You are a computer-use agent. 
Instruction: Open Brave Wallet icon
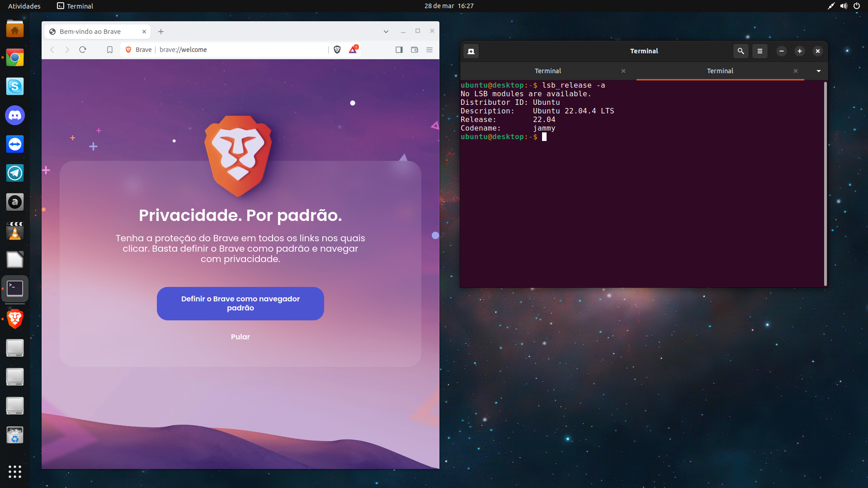click(x=415, y=50)
